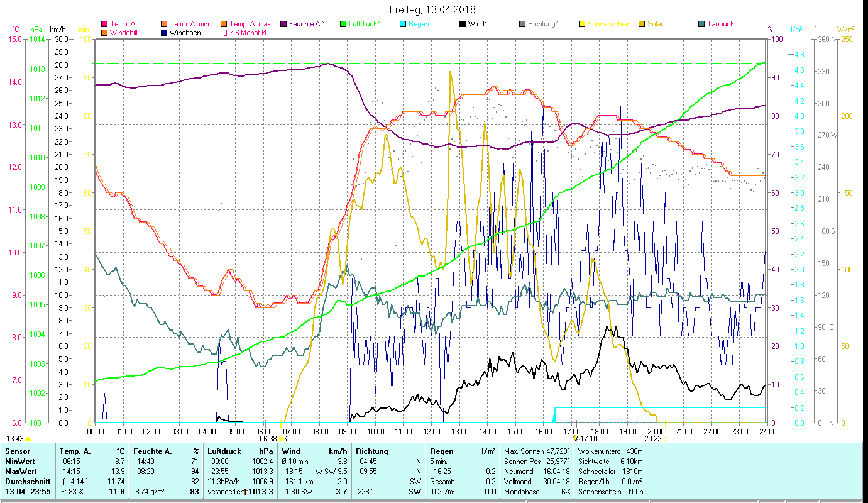
Task: Click the 'Regen/1h' entry
Action: (x=610, y=482)
